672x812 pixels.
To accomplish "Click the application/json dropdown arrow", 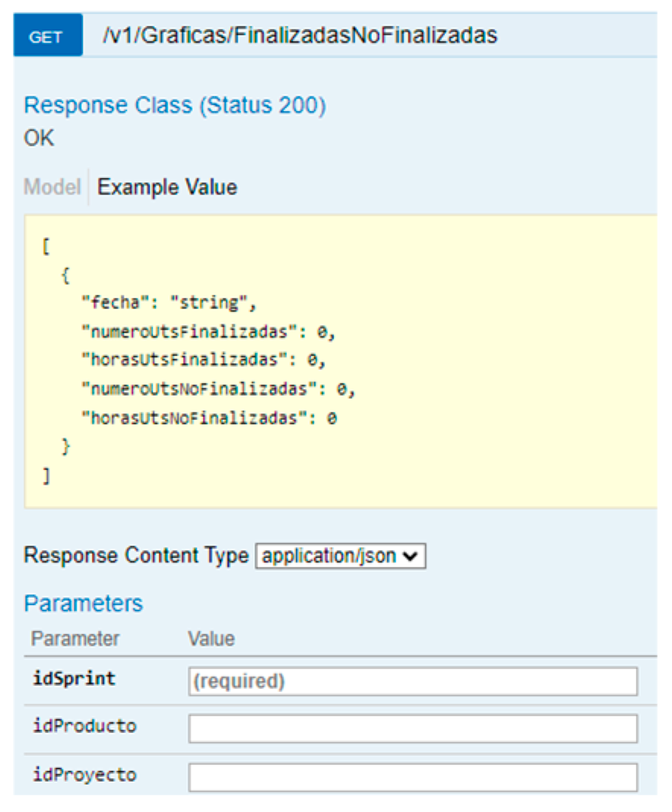I will click(412, 556).
